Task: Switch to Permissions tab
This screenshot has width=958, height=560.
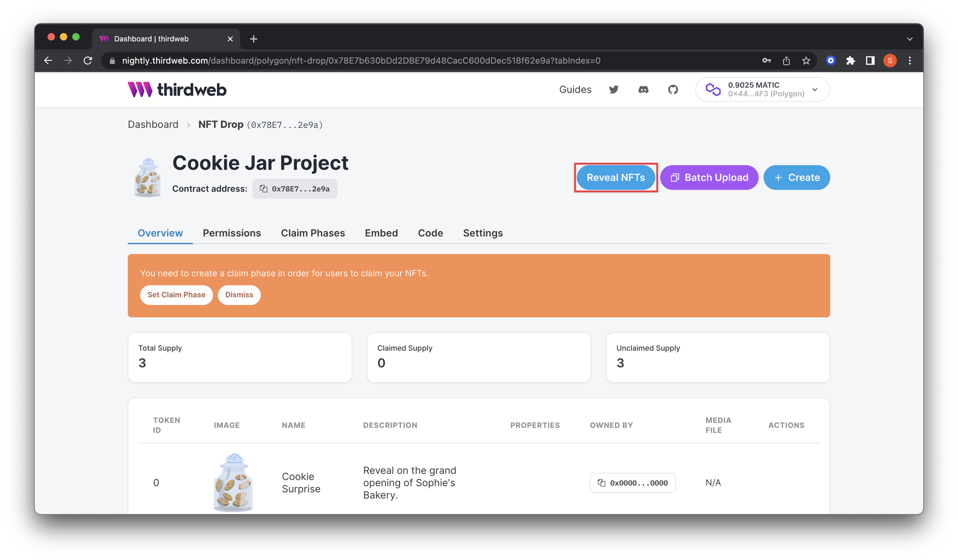Action: pos(232,233)
